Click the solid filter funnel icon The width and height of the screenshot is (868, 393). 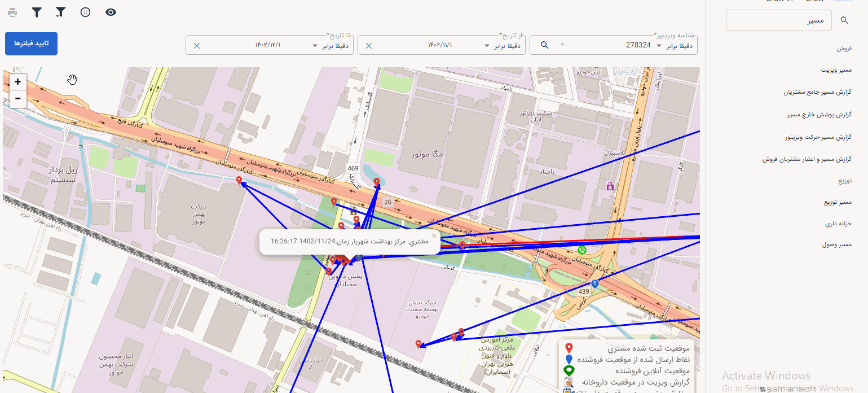point(37,12)
